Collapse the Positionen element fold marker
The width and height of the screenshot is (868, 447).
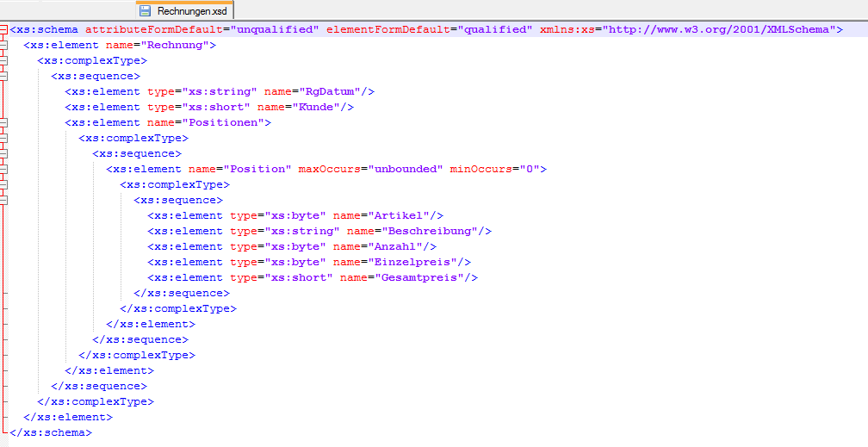pos(3,122)
